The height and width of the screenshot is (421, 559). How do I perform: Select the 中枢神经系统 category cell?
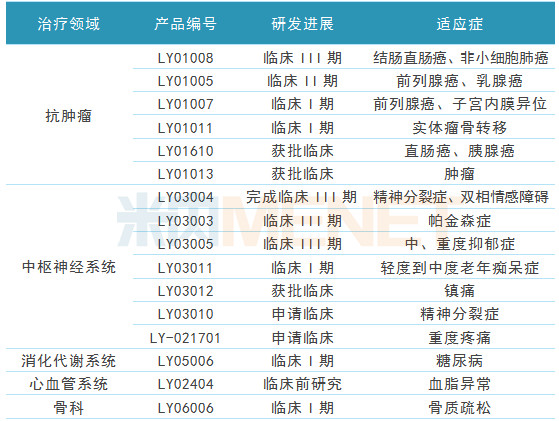(x=69, y=267)
